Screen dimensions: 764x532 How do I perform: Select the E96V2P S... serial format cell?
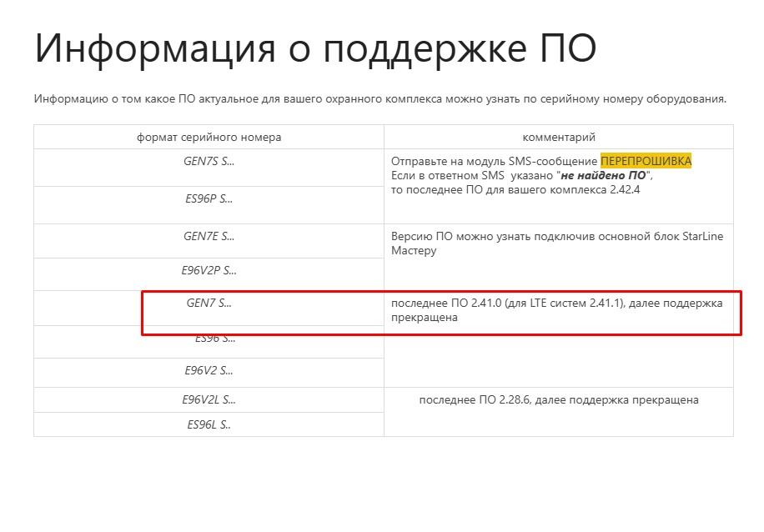pos(209,270)
